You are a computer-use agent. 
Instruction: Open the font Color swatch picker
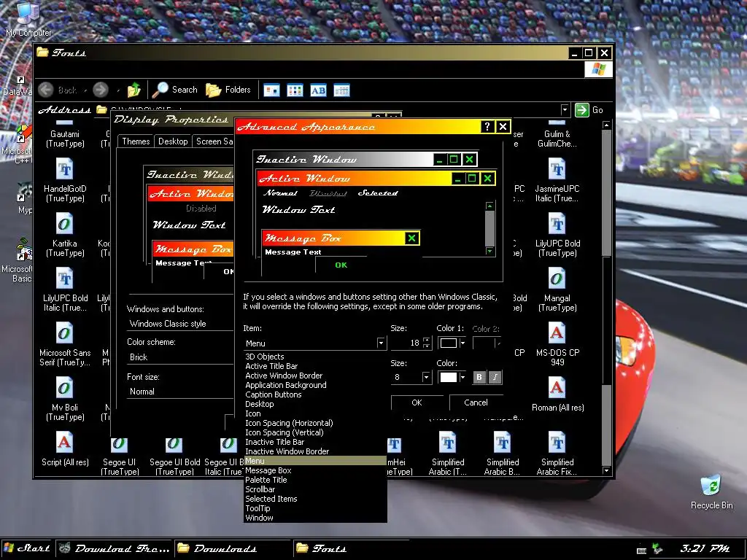452,377
